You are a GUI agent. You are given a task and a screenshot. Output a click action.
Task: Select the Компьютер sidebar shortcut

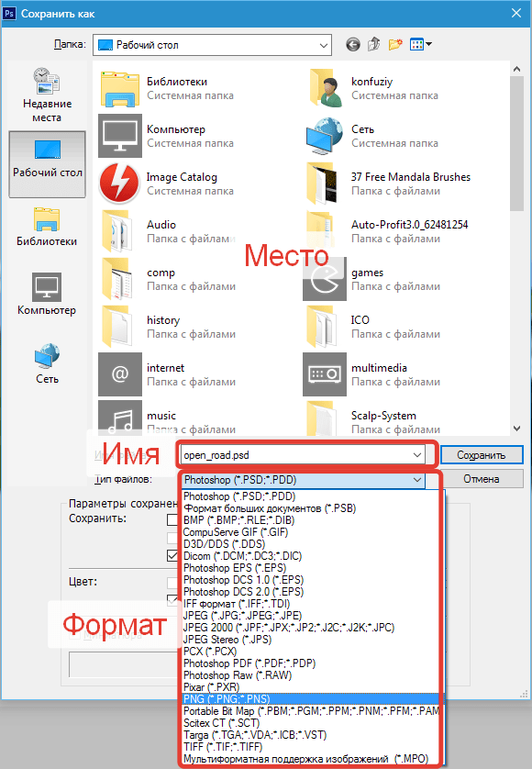[x=47, y=295]
